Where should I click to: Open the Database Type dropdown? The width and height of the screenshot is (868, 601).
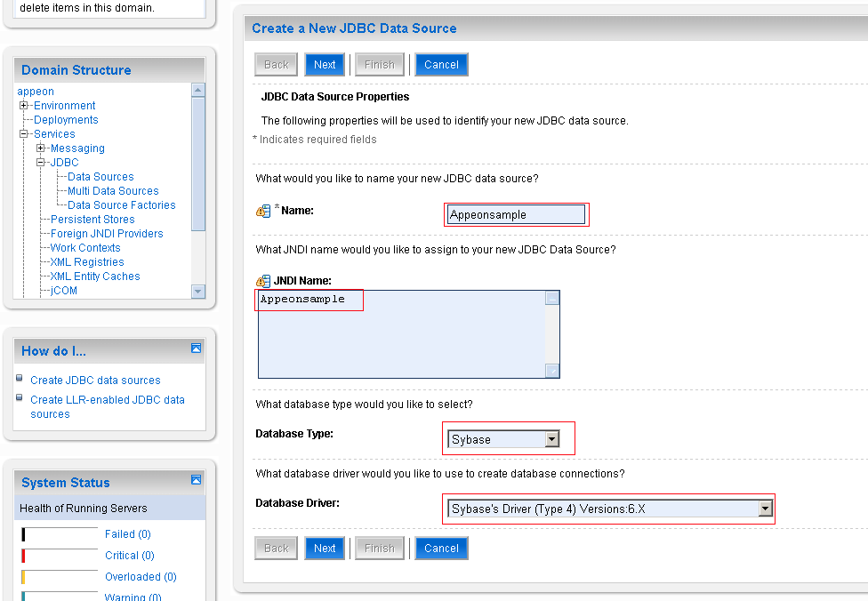[x=552, y=439]
